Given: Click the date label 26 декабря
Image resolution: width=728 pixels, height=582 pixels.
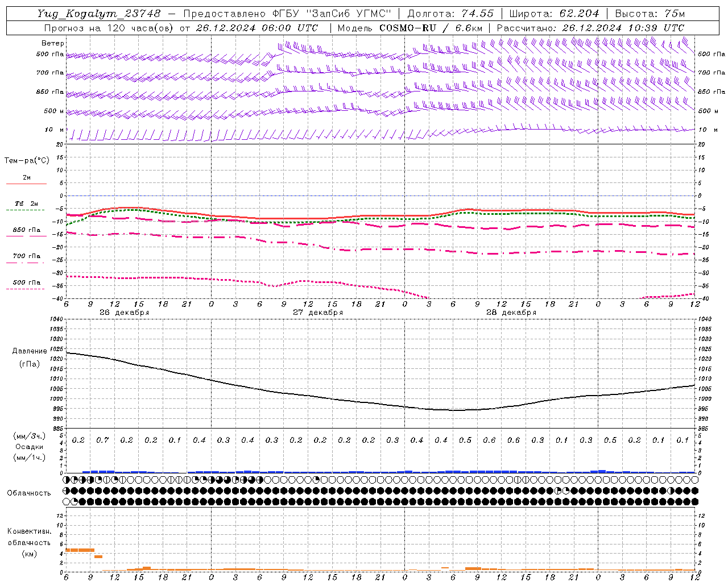Looking at the screenshot, I should point(124,313).
